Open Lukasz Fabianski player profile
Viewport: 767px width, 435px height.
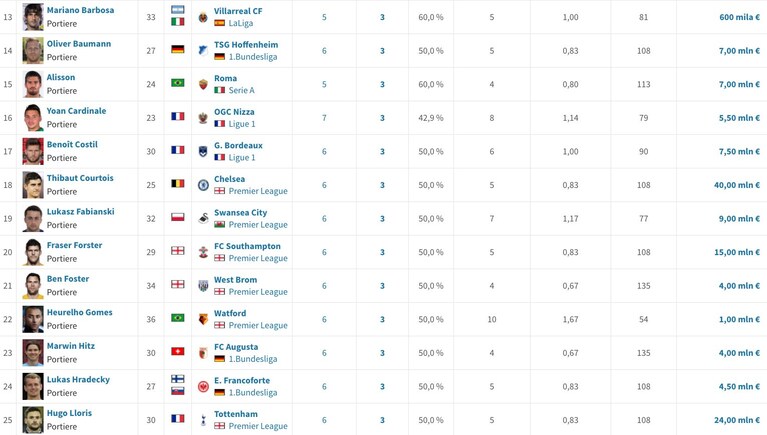point(81,211)
